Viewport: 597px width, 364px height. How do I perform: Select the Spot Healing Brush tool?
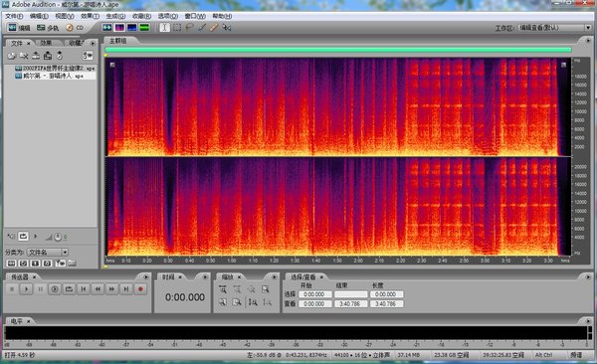point(214,28)
